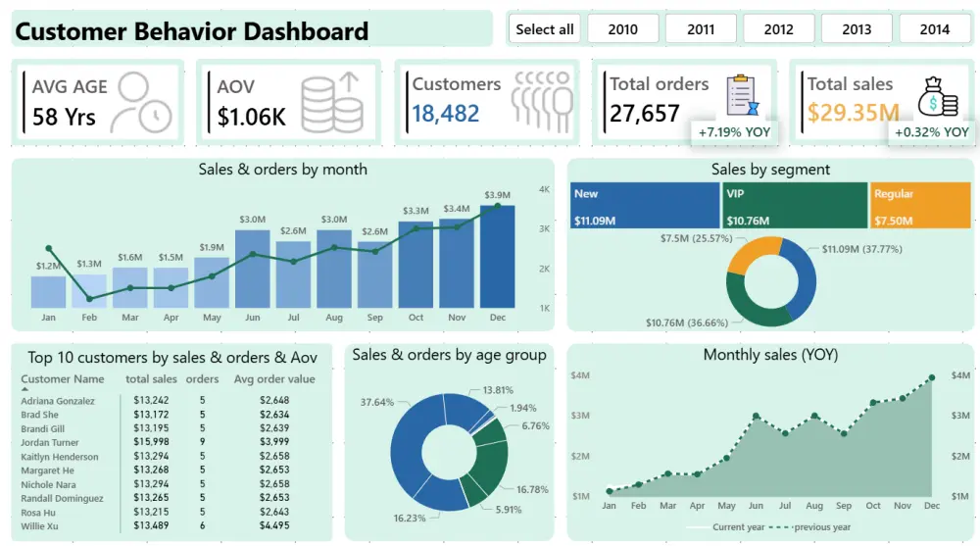Filter dashboard by year 2014
Image resolution: width=980 pixels, height=546 pixels.
934,29
